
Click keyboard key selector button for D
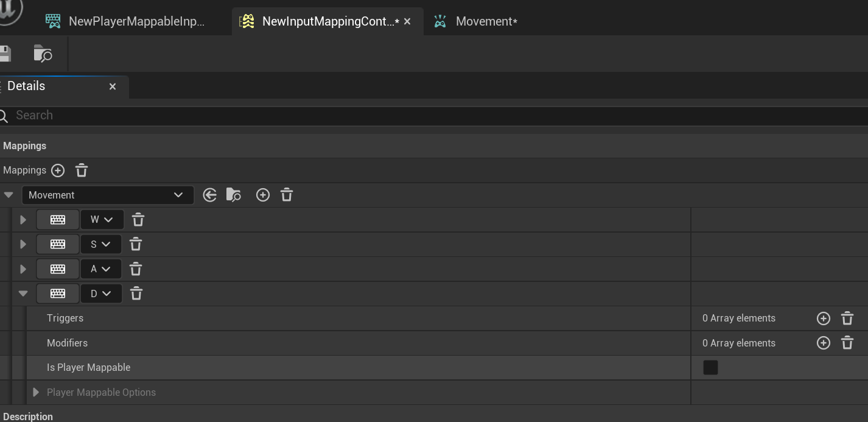(x=58, y=294)
